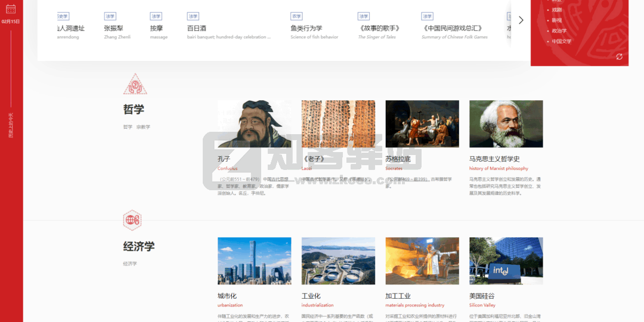The width and height of the screenshot is (644, 322).
Task: Click the 法学 tag above 按摩
Action: point(156,17)
